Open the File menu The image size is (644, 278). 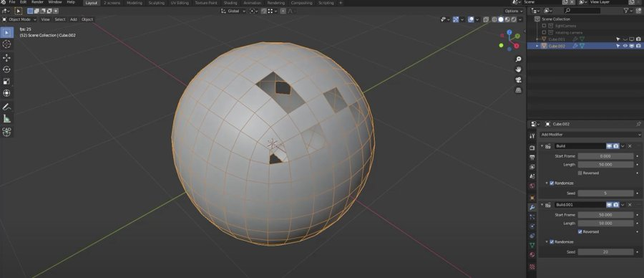click(12, 2)
